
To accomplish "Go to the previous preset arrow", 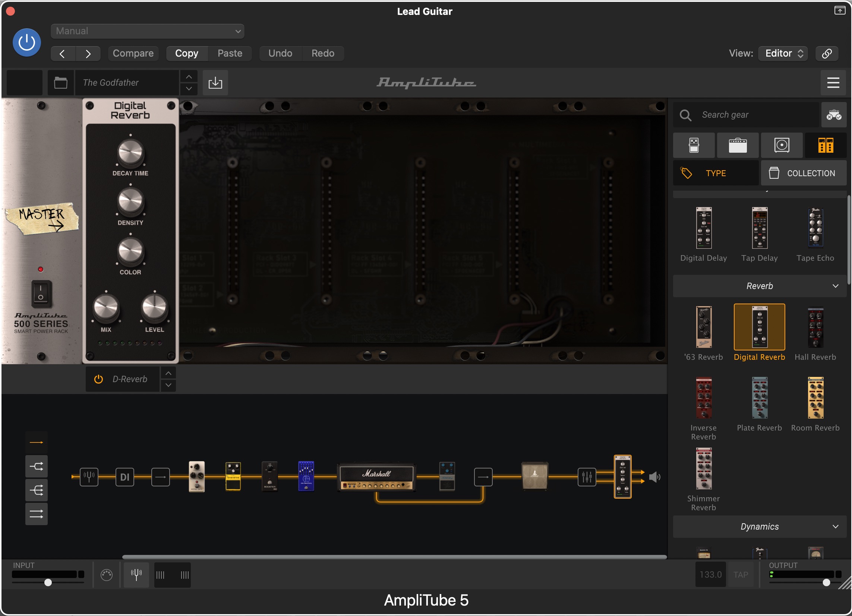I will (x=63, y=54).
